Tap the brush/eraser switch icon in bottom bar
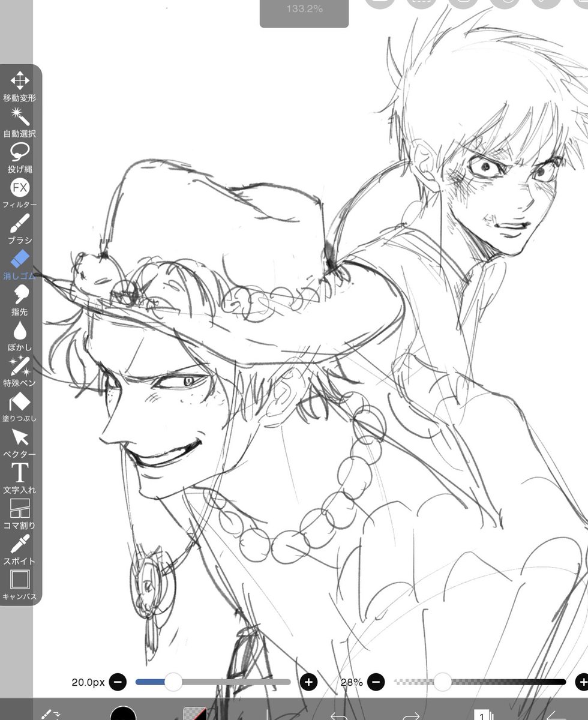The image size is (588, 720). [50, 713]
